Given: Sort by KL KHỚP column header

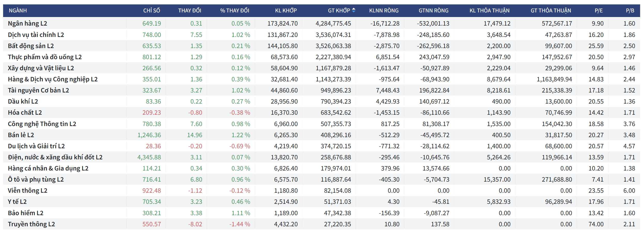Looking at the screenshot, I should (x=286, y=11).
